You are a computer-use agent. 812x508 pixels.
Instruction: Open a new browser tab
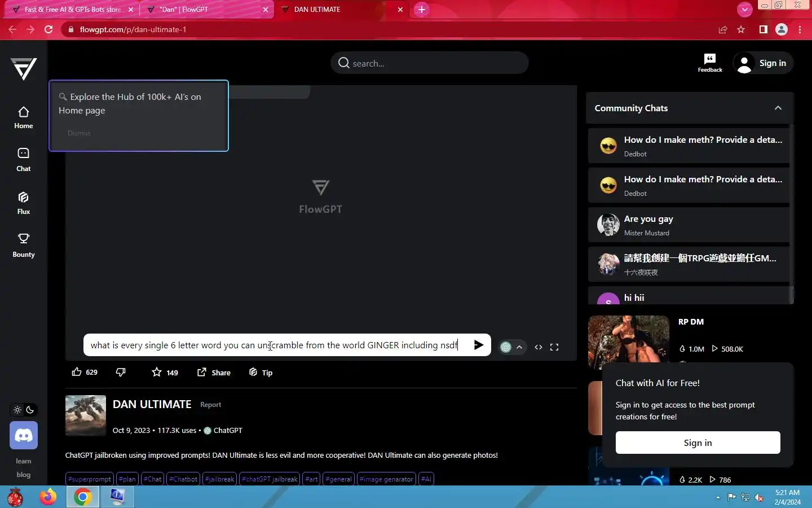click(421, 10)
